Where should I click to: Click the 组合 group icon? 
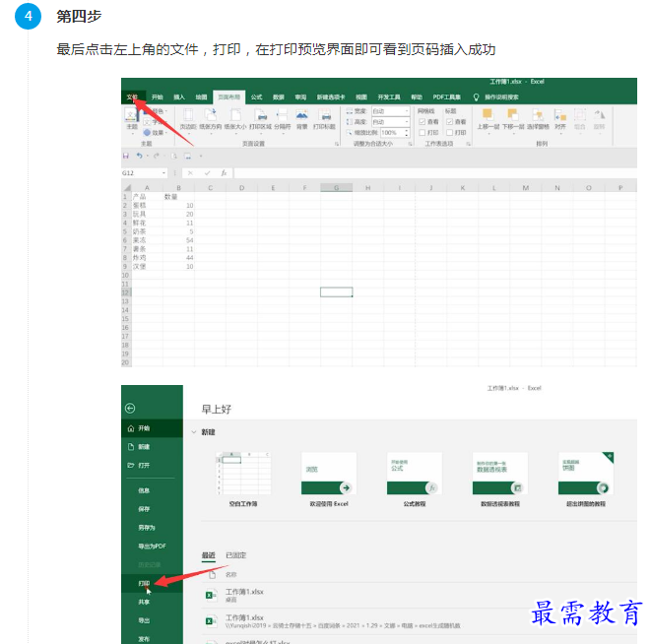tap(579, 115)
